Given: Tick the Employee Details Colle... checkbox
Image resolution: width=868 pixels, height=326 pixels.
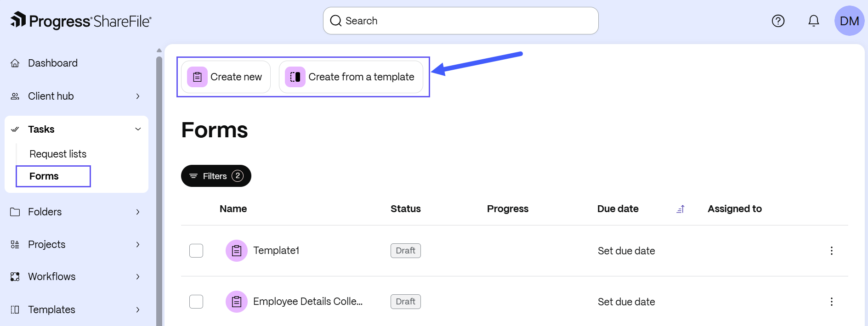Looking at the screenshot, I should (196, 302).
